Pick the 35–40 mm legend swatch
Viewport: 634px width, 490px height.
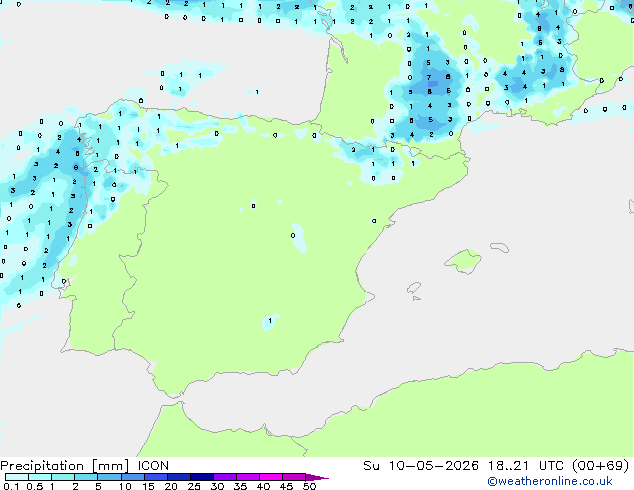(x=247, y=477)
